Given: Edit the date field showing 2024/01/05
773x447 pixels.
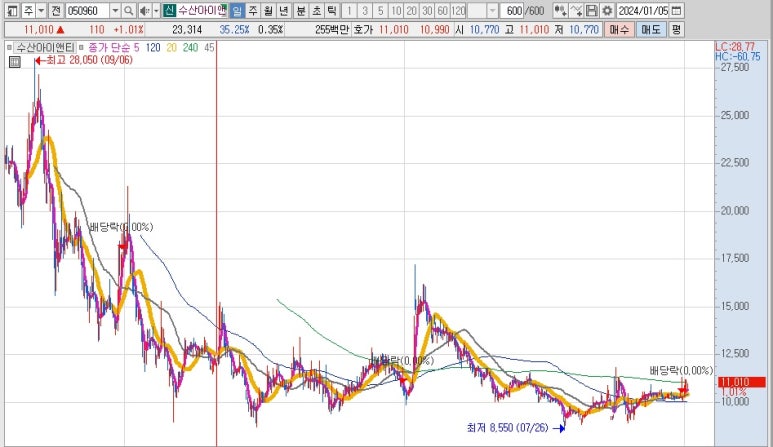Looking at the screenshot, I should click(x=643, y=10).
